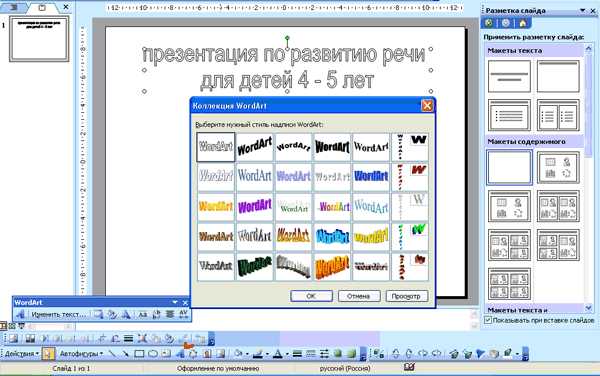Viewport: 600px width, 376px height.
Task: Open font color dropdown arrow
Action: click(287, 354)
